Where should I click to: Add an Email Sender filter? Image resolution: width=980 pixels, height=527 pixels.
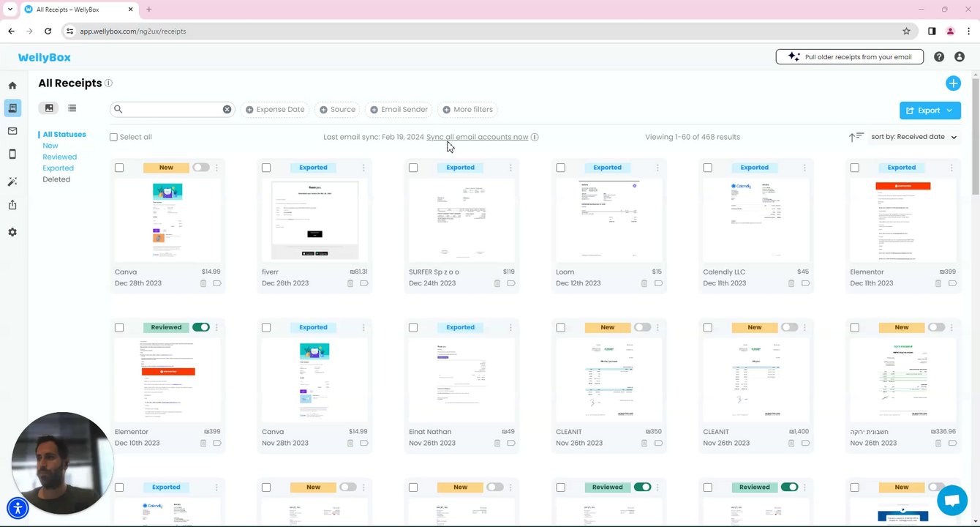pos(399,110)
